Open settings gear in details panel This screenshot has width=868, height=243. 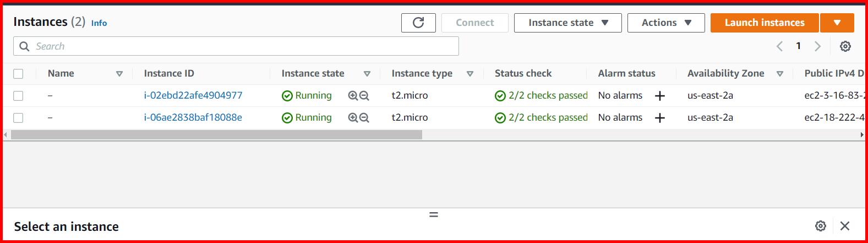(821, 226)
